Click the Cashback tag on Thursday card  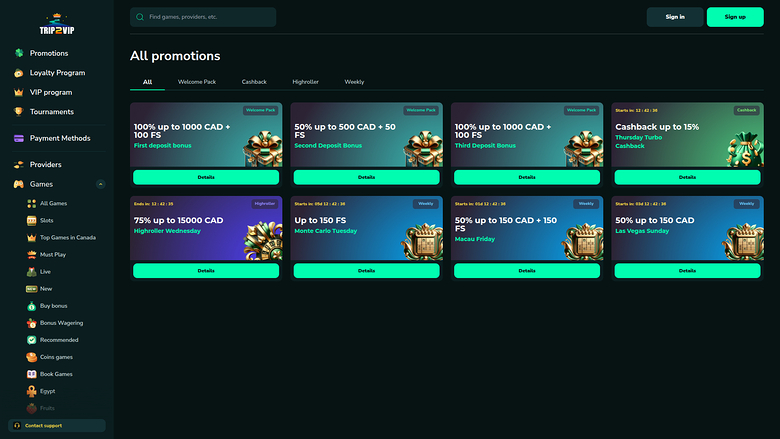pos(746,110)
